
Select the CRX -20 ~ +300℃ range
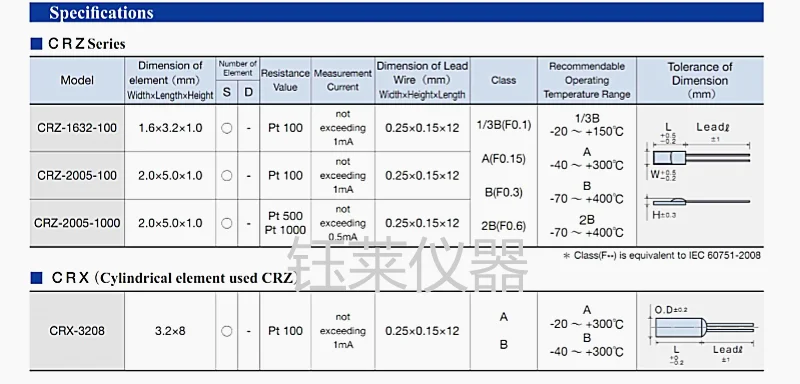[587, 324]
